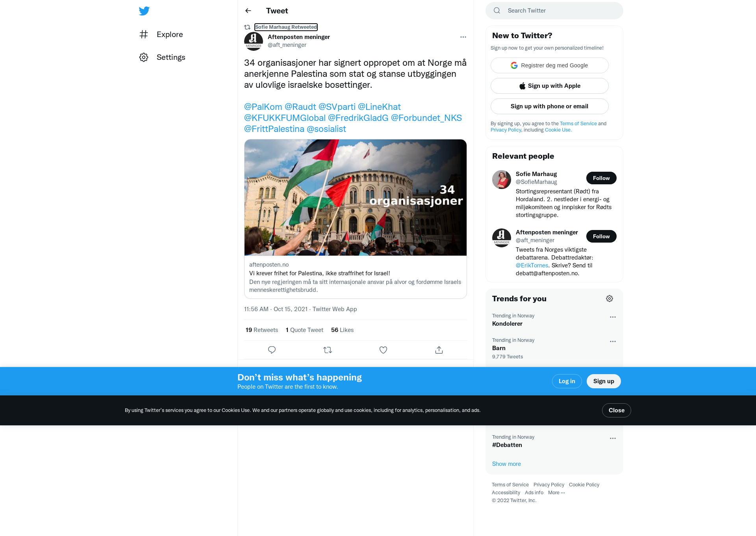The height and width of the screenshot is (536, 756).
Task: Open more options for #Debatten trend
Action: [x=613, y=438]
